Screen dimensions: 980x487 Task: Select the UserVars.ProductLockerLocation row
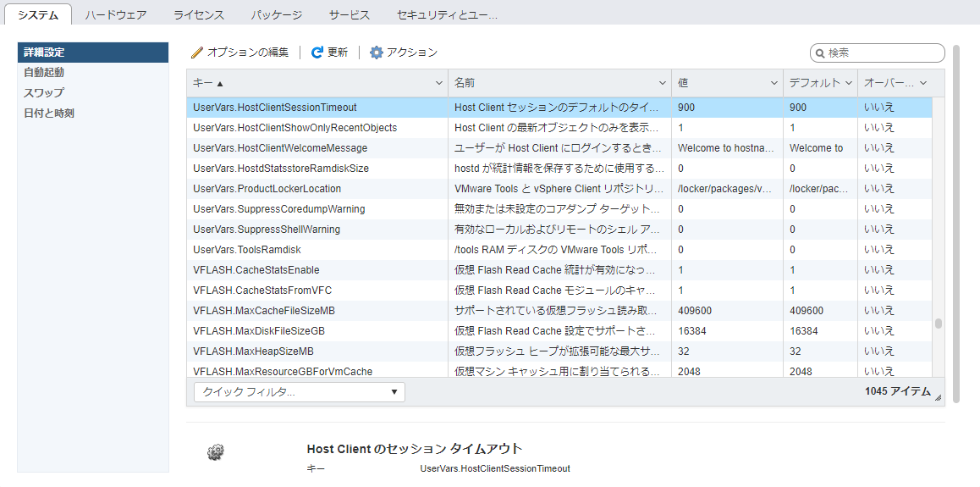click(559, 189)
